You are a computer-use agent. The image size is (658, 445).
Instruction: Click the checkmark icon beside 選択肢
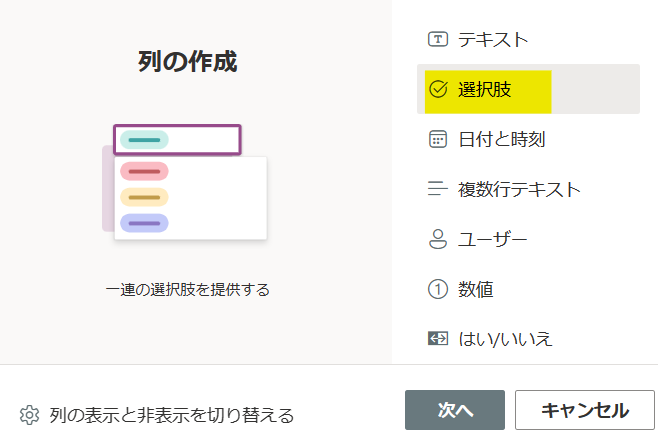437,89
